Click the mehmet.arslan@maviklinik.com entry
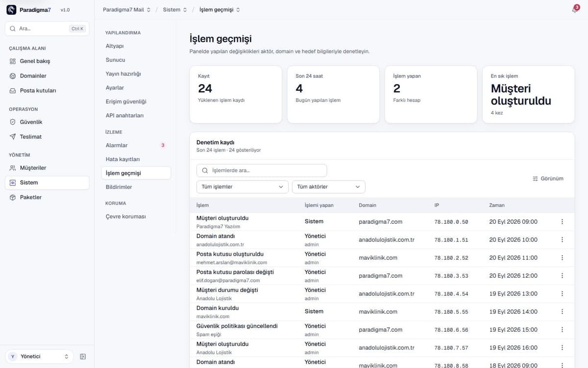The height and width of the screenshot is (368, 588). [232, 263]
